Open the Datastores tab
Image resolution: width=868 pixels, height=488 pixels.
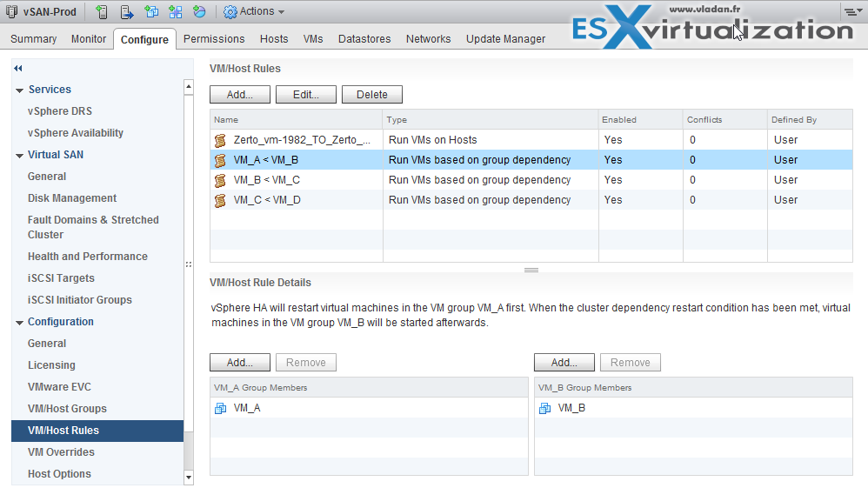point(364,39)
